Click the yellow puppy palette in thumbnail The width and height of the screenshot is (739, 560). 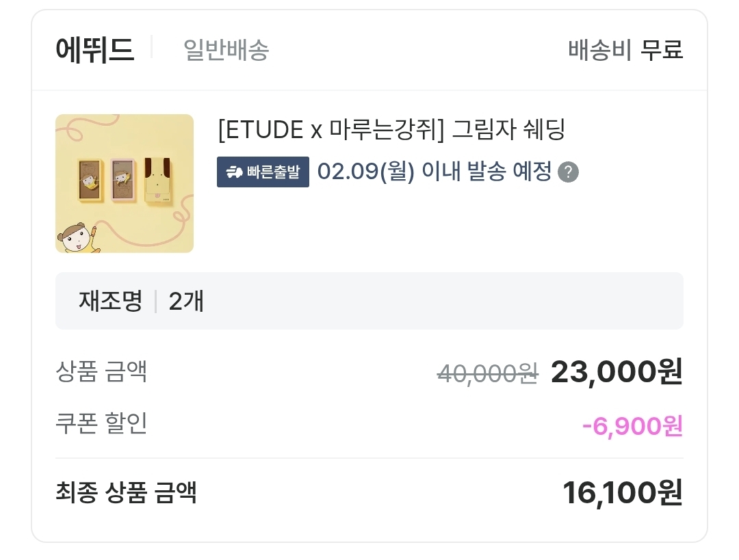coord(159,181)
